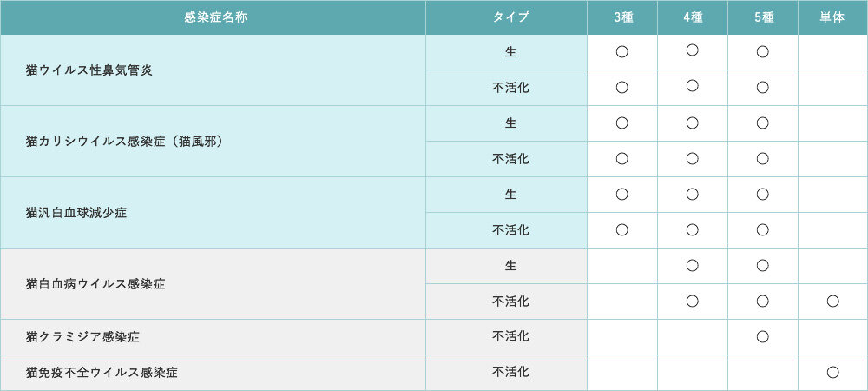
Task: Click the 単体 circle for 猫免疫不全ウイルス感染症
Action: [832, 372]
